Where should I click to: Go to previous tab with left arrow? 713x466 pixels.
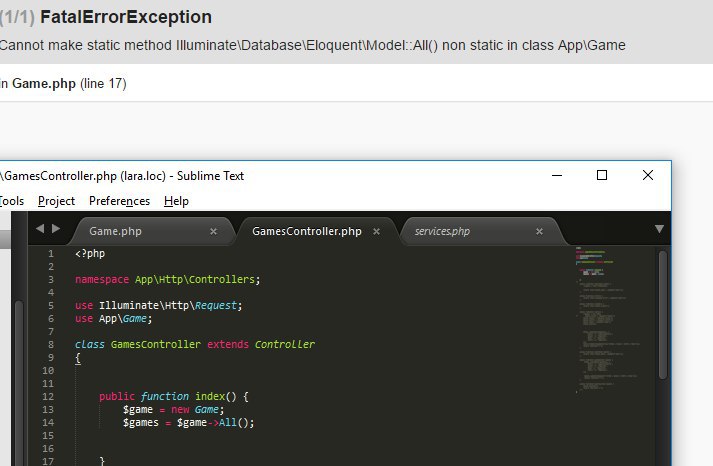tap(40, 229)
